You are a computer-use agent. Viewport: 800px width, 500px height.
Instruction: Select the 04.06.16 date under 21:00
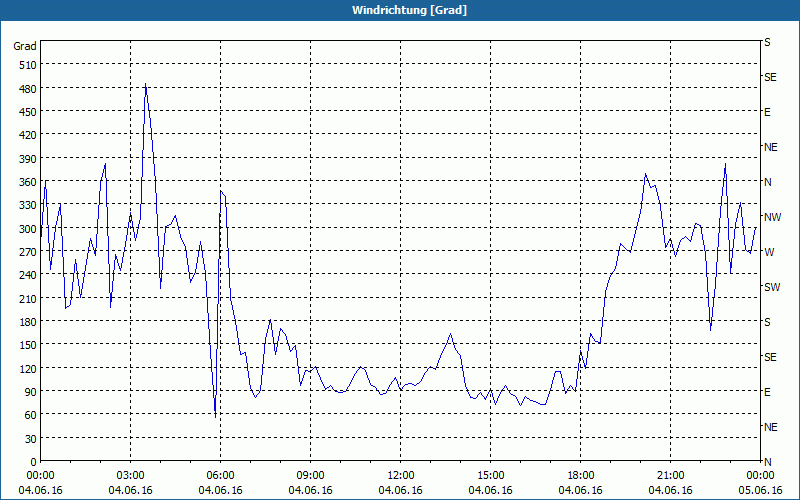[670, 490]
